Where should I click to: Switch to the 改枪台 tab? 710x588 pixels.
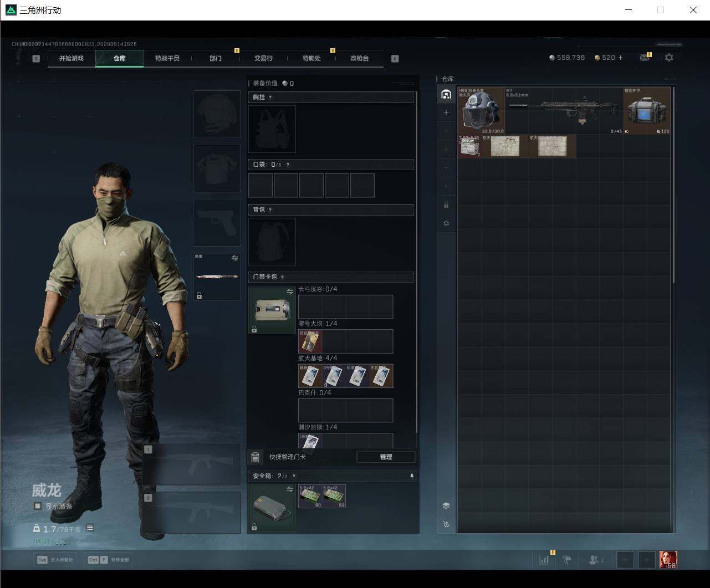pyautogui.click(x=359, y=58)
